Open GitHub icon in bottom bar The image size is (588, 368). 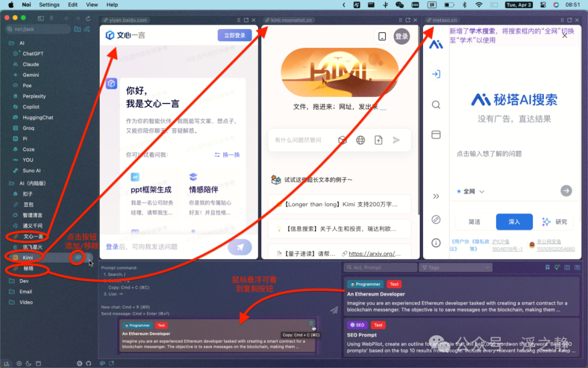coord(89,364)
